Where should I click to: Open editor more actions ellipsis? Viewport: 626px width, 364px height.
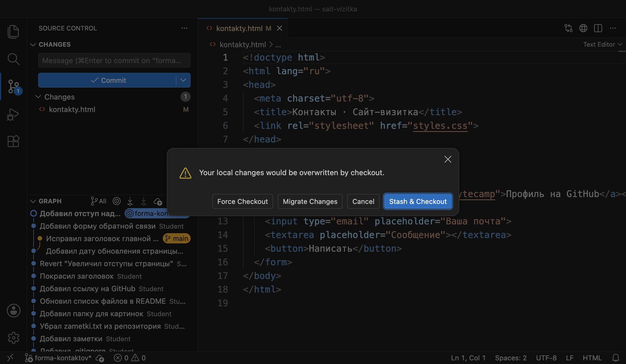point(613,28)
